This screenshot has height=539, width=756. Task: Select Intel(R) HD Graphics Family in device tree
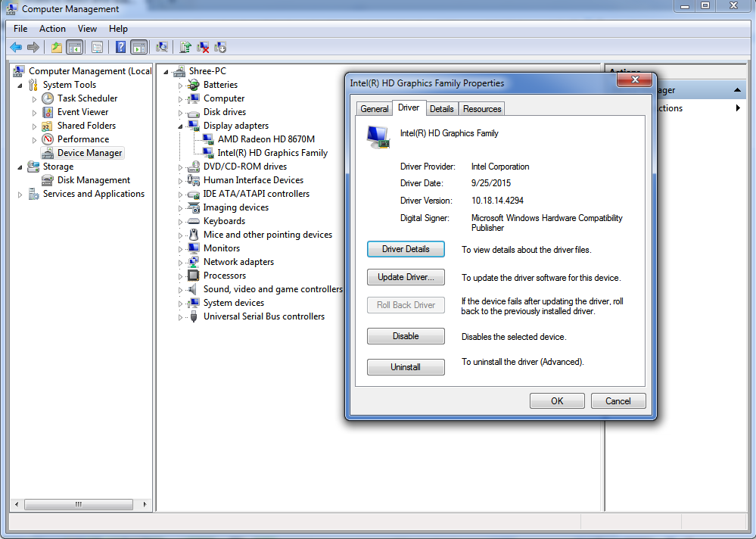tap(272, 153)
